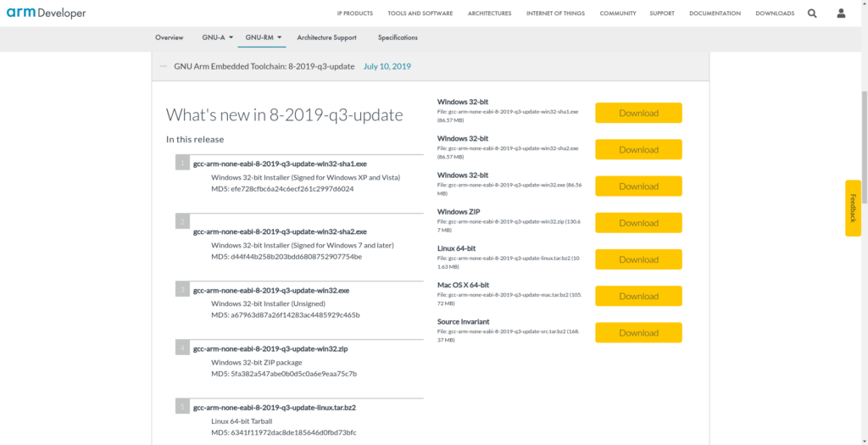Expand the GNU-A dropdown arrow
Screen dimensions: 868x445
pos(231,37)
